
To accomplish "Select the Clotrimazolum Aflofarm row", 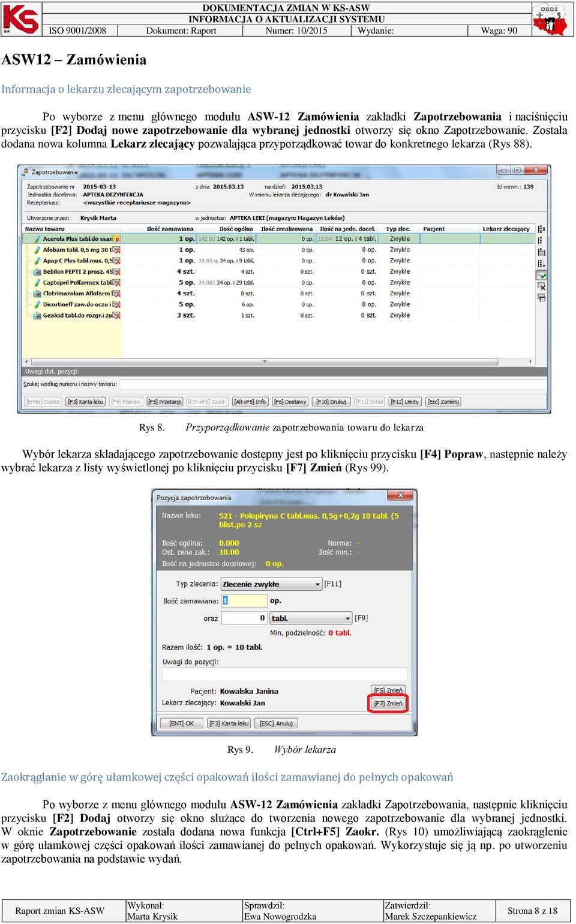I will click(278, 294).
